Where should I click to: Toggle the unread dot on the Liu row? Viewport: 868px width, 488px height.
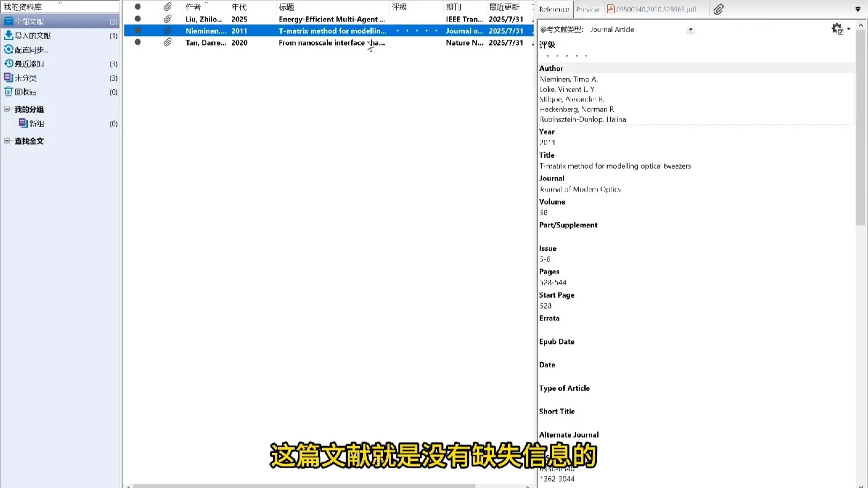pos(138,19)
